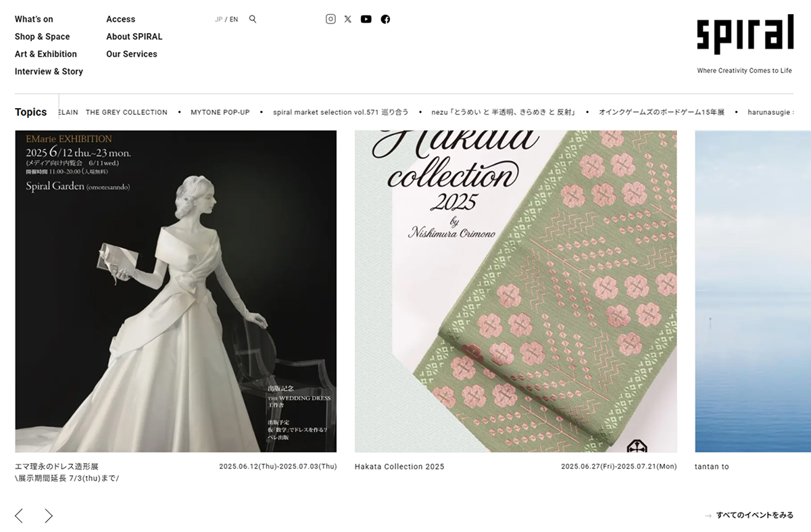Open the EMarie Exhibition wedding dress poster

pos(176,291)
